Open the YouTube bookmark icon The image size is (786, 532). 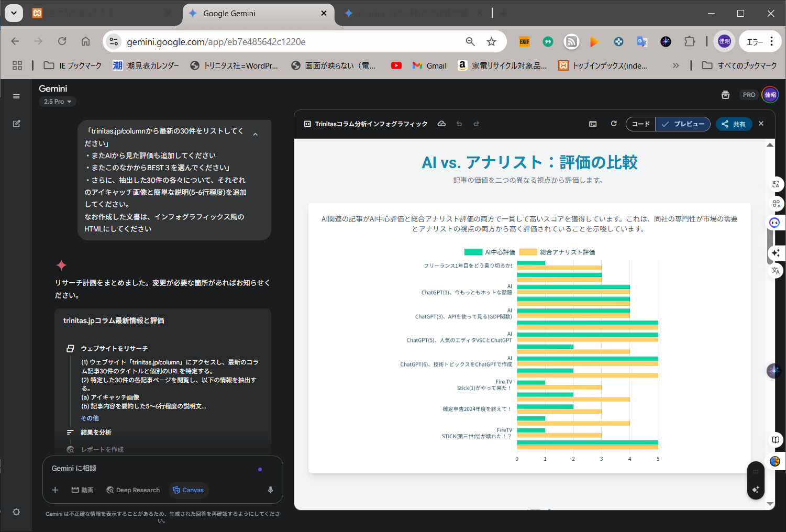pyautogui.click(x=396, y=65)
